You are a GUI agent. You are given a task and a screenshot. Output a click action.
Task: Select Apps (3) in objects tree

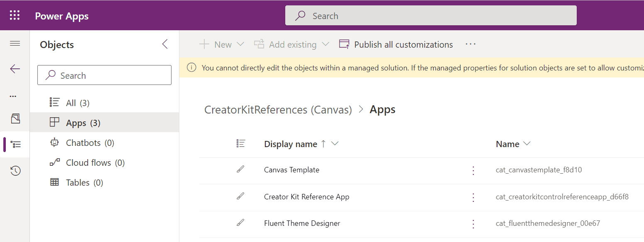pyautogui.click(x=104, y=123)
